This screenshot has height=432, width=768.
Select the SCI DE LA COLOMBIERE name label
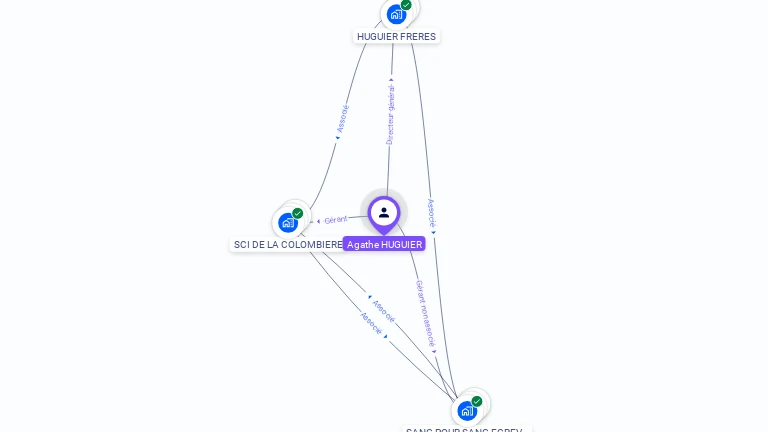(x=288, y=244)
